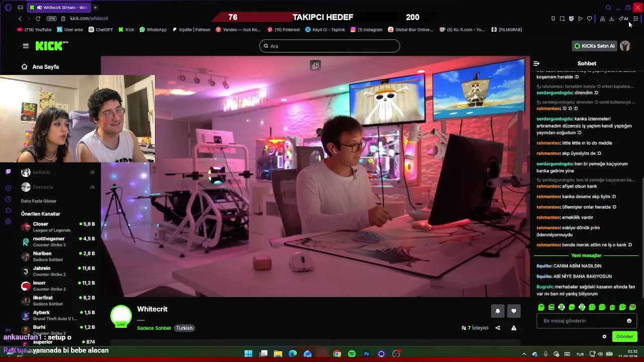The image size is (644, 362).
Task: Click the KICKs Satın Al button
Action: pyautogui.click(x=595, y=46)
